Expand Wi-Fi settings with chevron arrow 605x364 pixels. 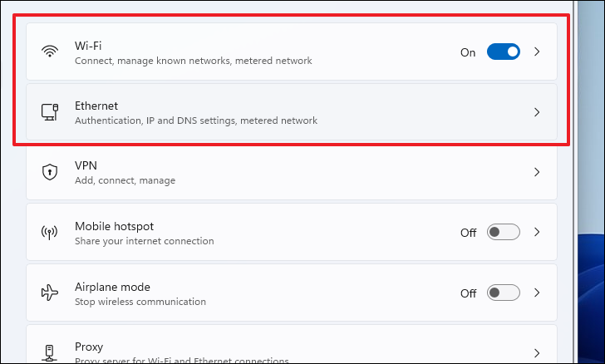(537, 52)
